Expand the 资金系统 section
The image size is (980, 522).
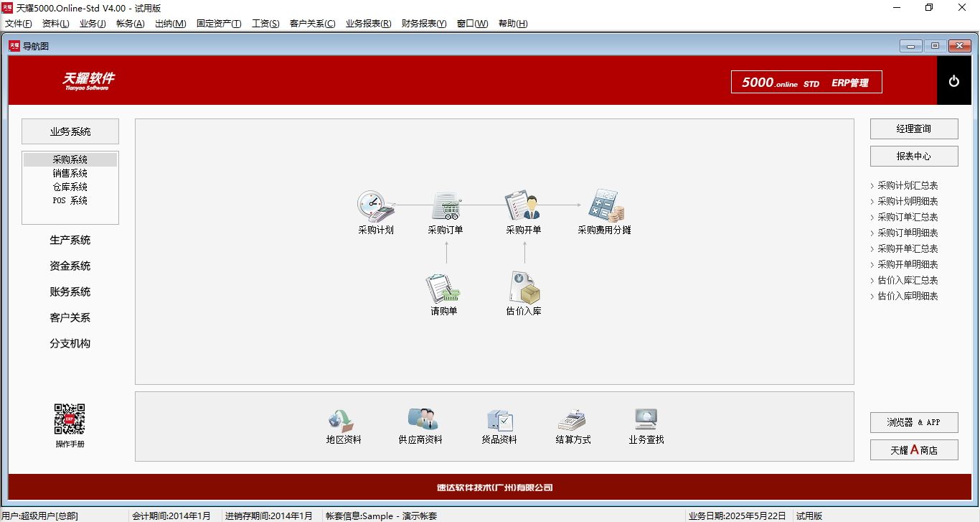(x=70, y=266)
